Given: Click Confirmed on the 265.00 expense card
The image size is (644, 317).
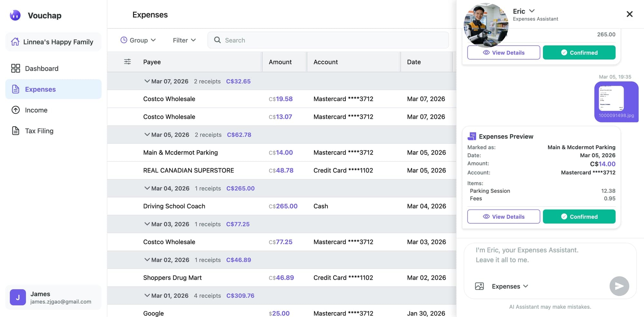Looking at the screenshot, I should tap(579, 52).
